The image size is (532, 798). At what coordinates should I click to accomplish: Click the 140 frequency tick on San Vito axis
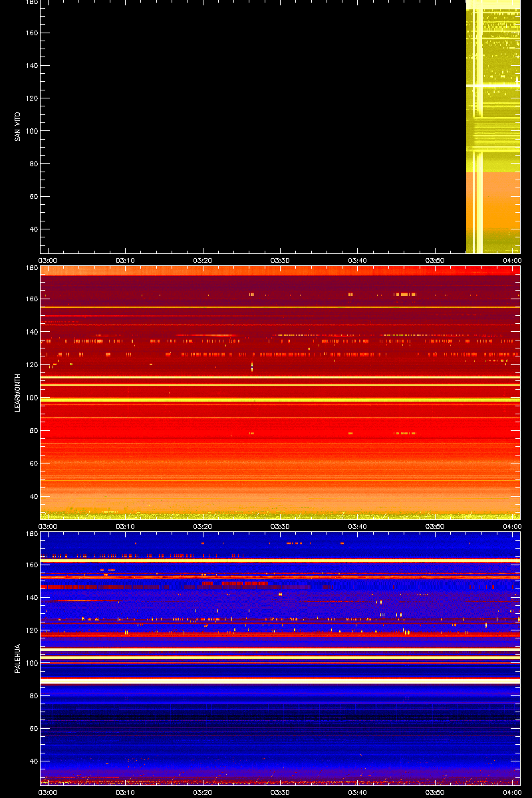31,66
